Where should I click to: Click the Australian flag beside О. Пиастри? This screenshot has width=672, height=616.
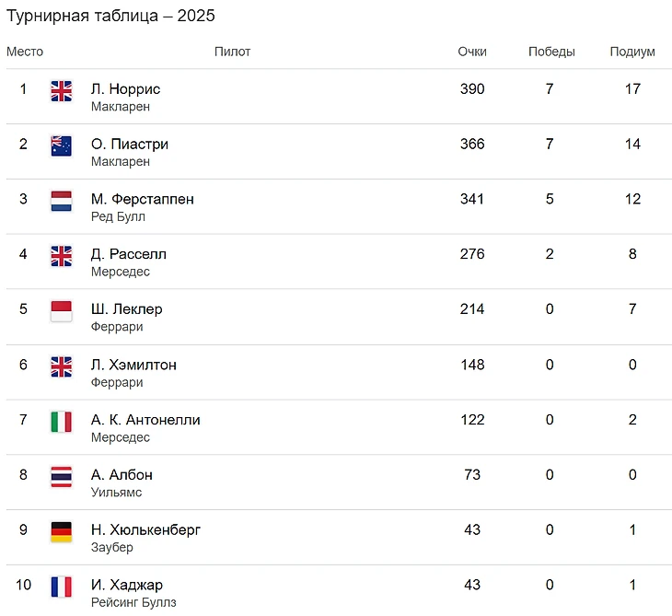coord(61,145)
